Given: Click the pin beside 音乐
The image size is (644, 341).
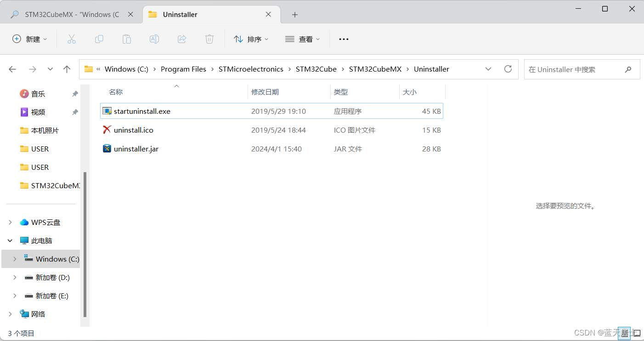Looking at the screenshot, I should [75, 94].
